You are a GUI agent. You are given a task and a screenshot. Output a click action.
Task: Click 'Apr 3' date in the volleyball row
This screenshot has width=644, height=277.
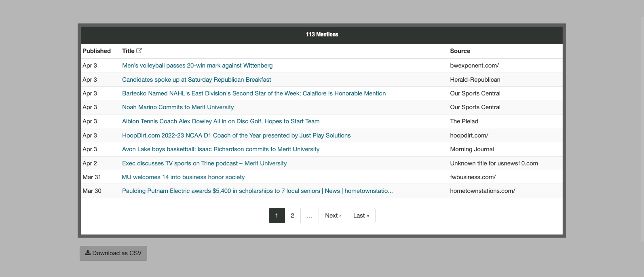coord(90,66)
